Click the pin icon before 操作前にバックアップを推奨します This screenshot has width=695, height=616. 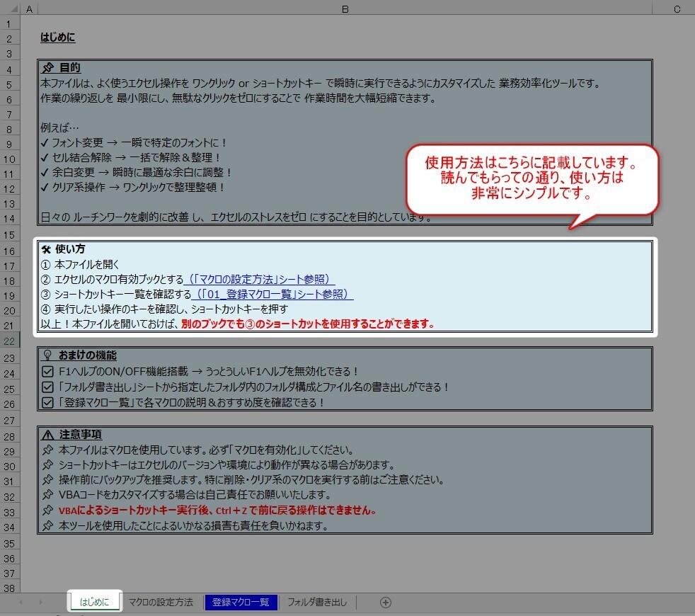tap(47, 479)
